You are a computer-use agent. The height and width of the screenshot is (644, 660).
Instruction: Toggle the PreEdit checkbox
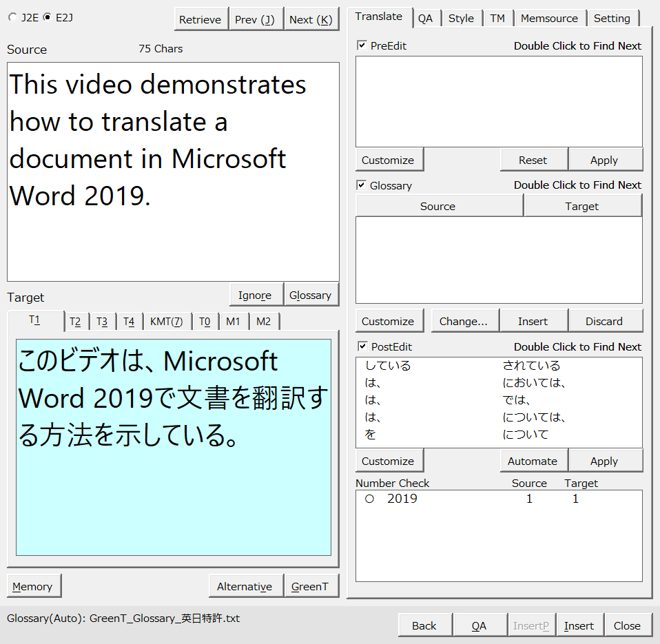click(362, 45)
